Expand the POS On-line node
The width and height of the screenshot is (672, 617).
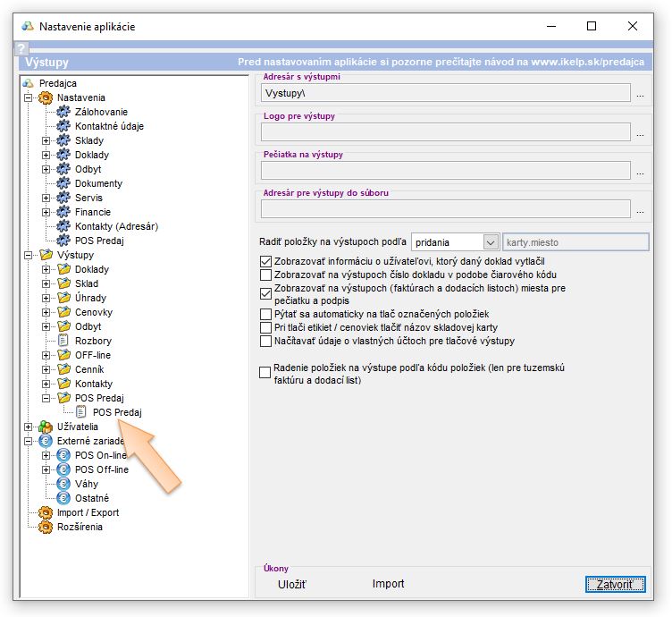[46, 455]
